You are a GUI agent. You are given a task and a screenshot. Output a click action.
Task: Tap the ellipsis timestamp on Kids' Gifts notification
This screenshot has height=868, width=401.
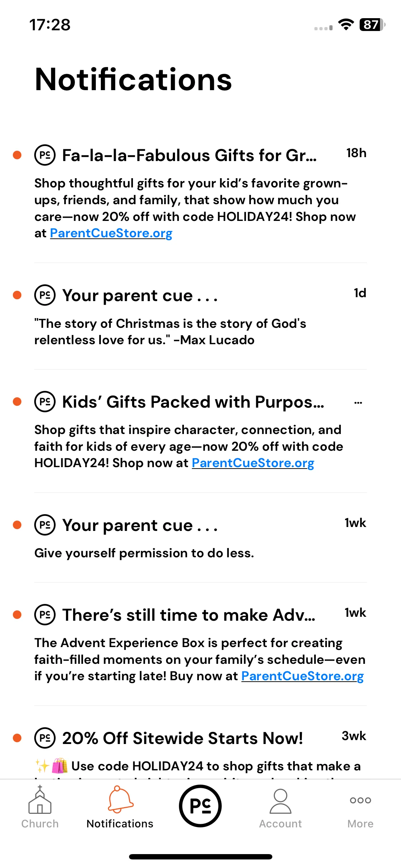[358, 403]
